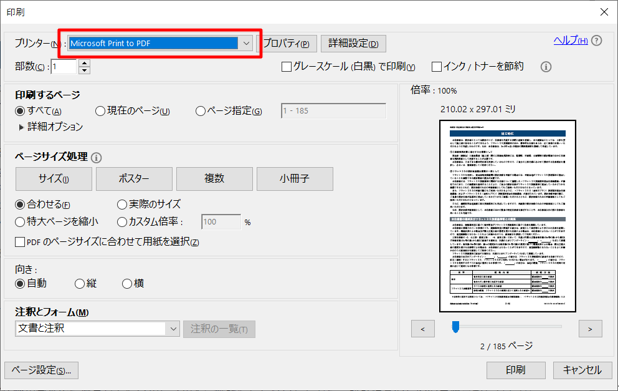This screenshot has width=619, height=391.
Task: Select the すべて radio button
Action: pos(20,111)
